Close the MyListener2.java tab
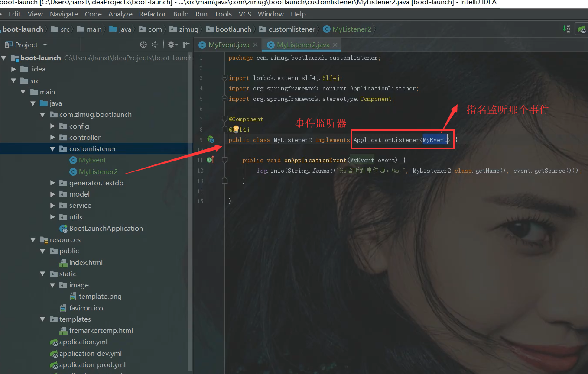 click(x=335, y=45)
